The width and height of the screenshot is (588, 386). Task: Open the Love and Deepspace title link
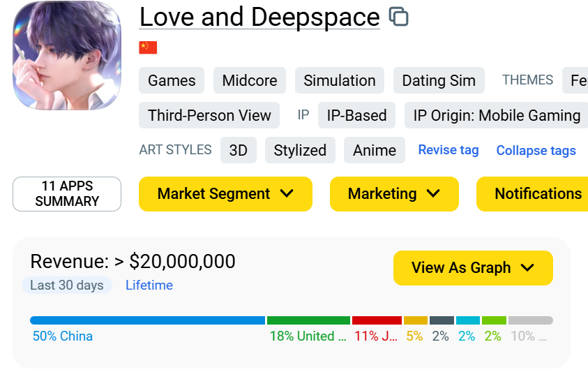tap(259, 17)
